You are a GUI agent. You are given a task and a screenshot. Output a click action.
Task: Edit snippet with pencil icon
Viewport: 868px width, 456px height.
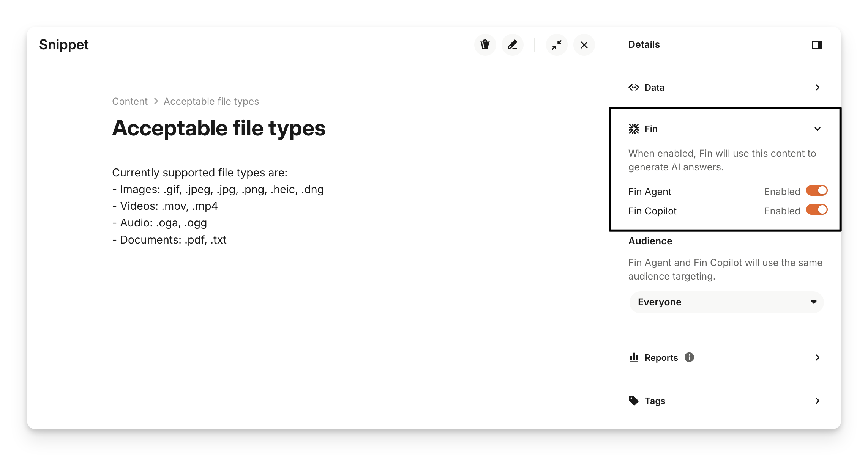pos(512,45)
